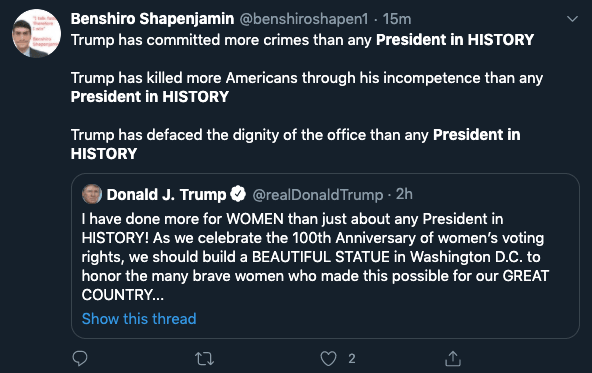
Task: Click the 2h timestamp in quoted tweet
Action: click(404, 194)
